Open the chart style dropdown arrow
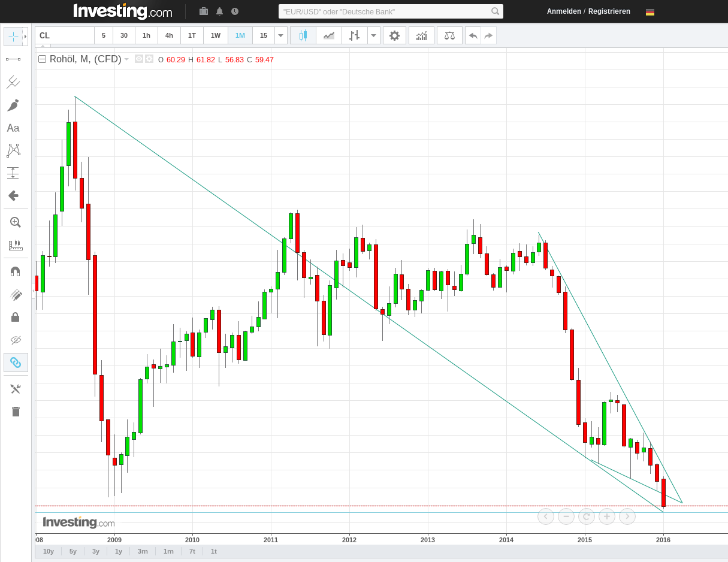The image size is (728, 562). tap(373, 35)
